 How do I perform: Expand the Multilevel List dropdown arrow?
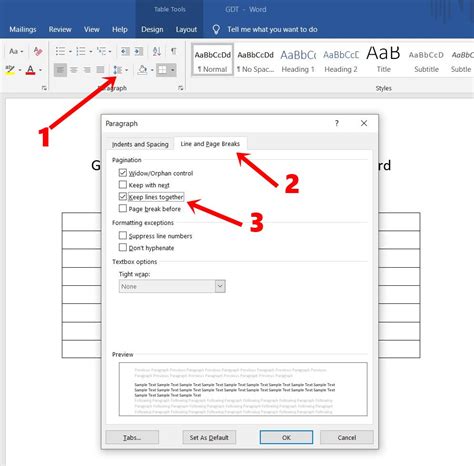110,52
